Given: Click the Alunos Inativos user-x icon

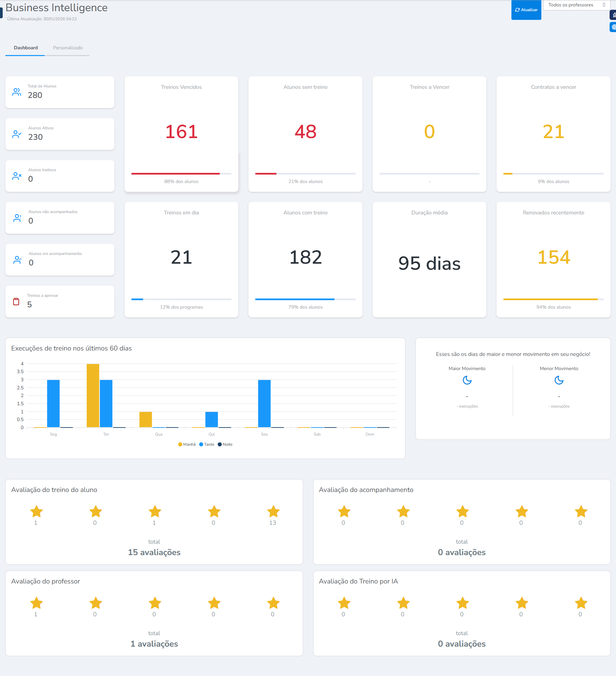Looking at the screenshot, I should coord(17,176).
